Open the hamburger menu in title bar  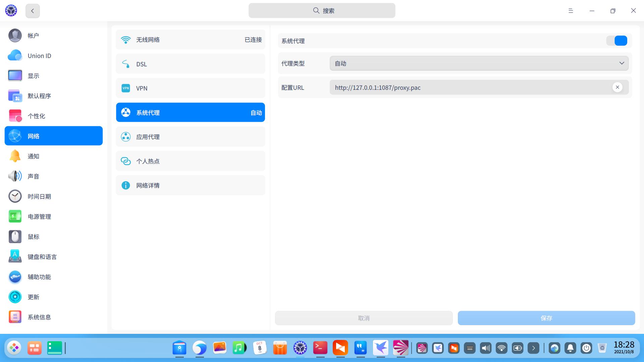(x=571, y=11)
